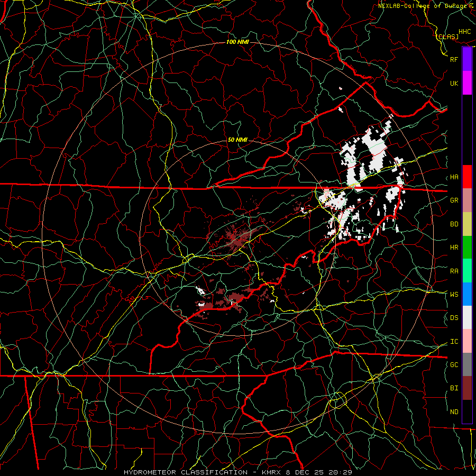The image size is (476, 476).
Task: Click the ND black legend swatch
Action: click(467, 411)
